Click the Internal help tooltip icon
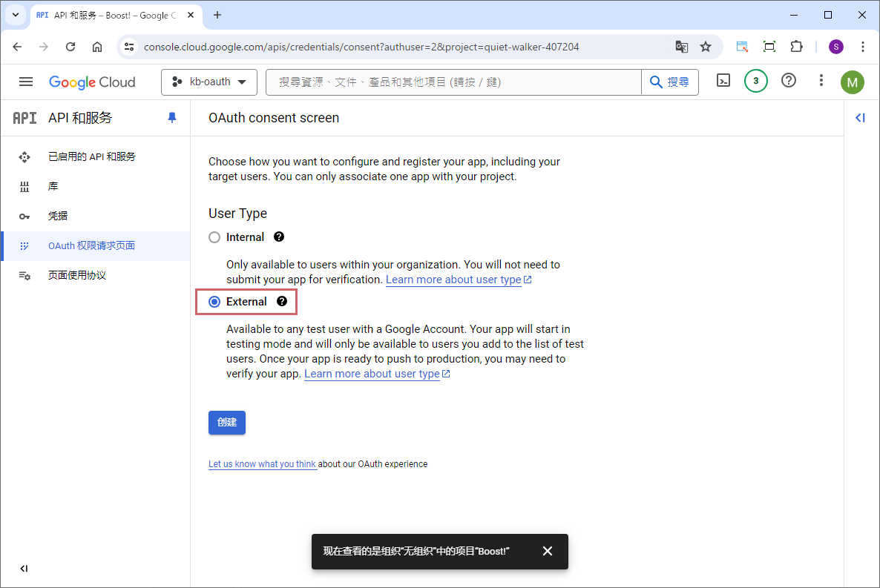The width and height of the screenshot is (880, 588). (x=279, y=237)
